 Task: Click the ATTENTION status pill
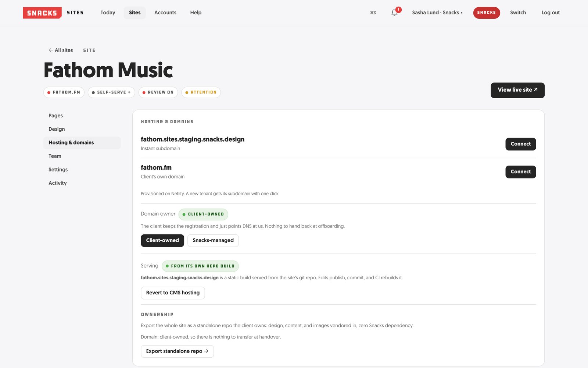click(201, 92)
